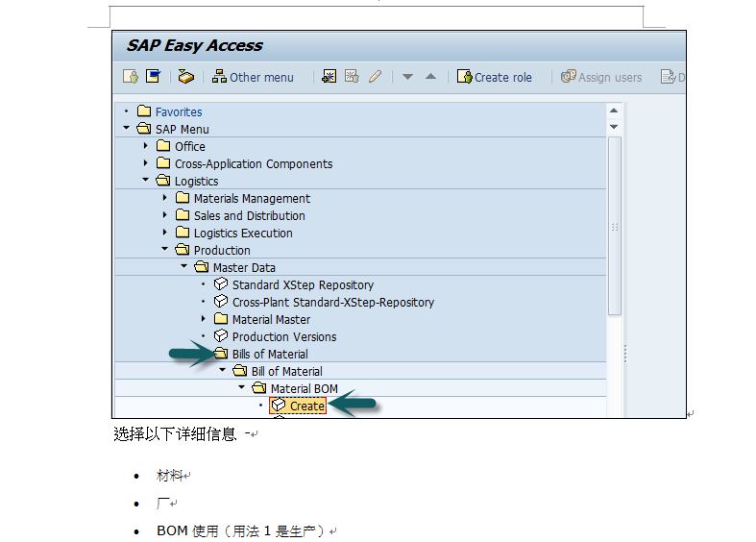The height and width of the screenshot is (542, 756).
Task: Click the Materials Management folder icon
Action: tap(183, 198)
